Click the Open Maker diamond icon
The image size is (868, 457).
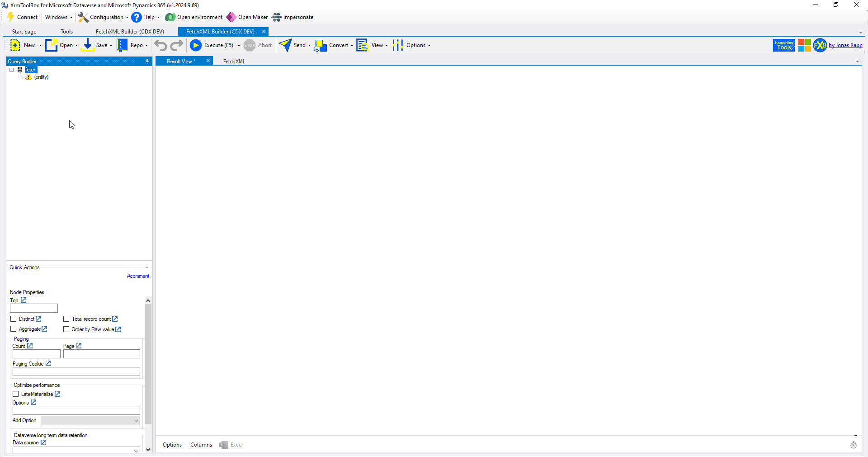pyautogui.click(x=231, y=17)
